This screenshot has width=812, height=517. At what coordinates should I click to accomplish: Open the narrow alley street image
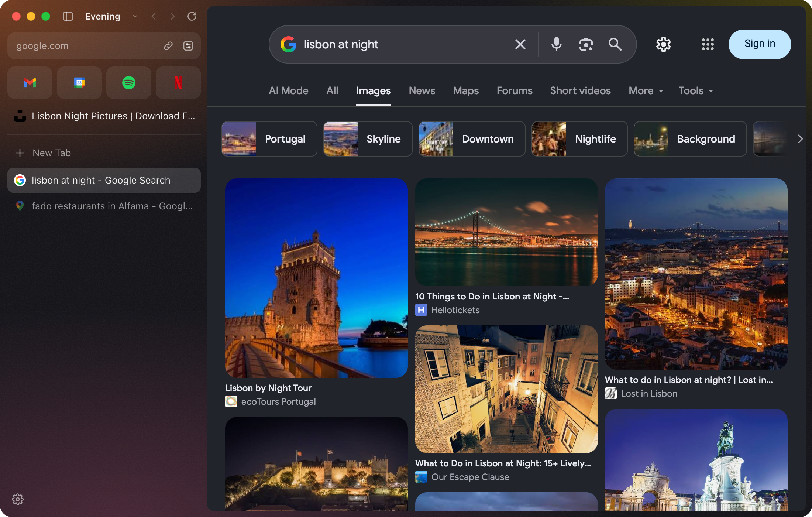coord(506,389)
